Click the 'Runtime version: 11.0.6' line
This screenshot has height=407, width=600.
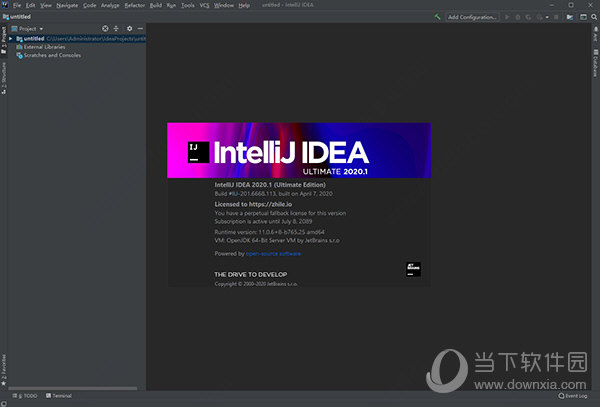[x=269, y=232]
